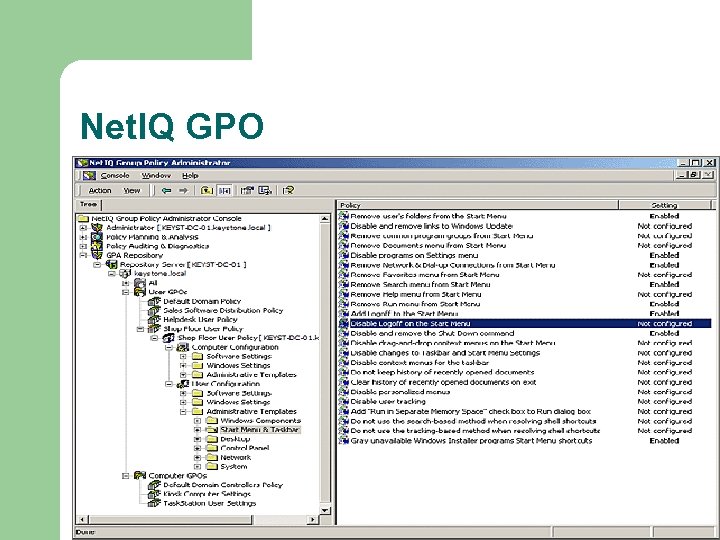This screenshot has width=720, height=540.
Task: Open the Console menu
Action: tap(115, 175)
